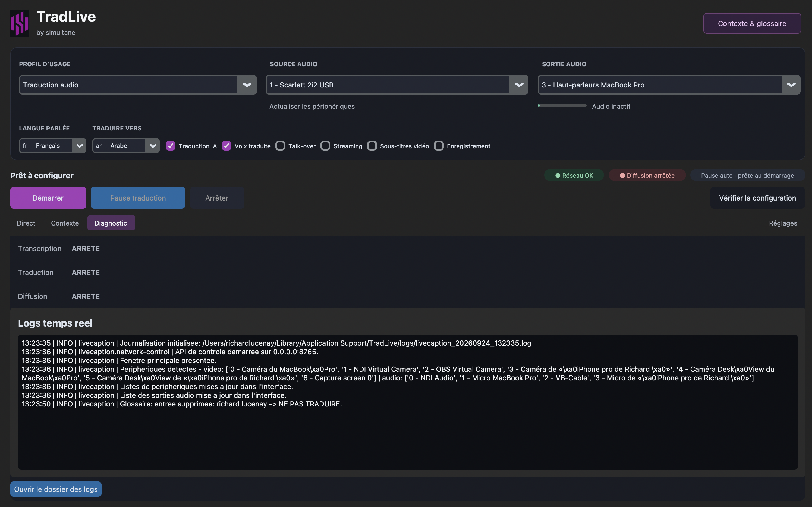The image size is (812, 507).
Task: Click the Logs temps reel heading
Action: pos(55,323)
